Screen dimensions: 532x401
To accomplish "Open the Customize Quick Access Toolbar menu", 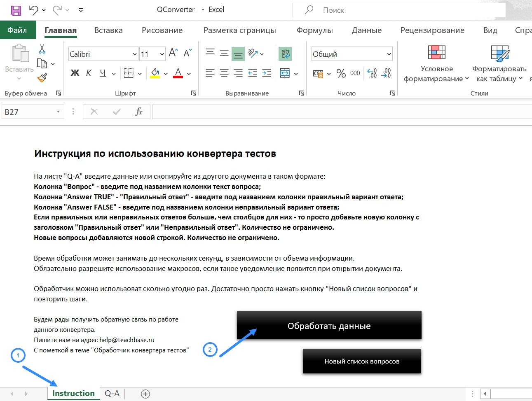I will (81, 10).
